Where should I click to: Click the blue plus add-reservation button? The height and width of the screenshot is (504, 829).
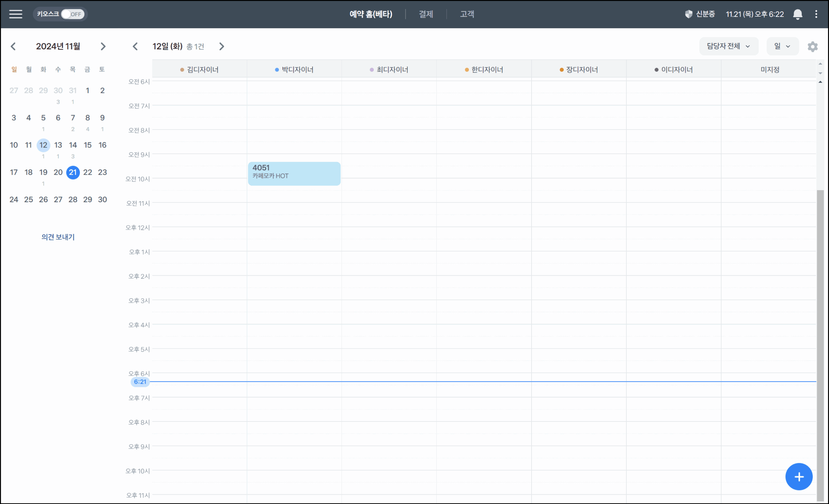799,476
